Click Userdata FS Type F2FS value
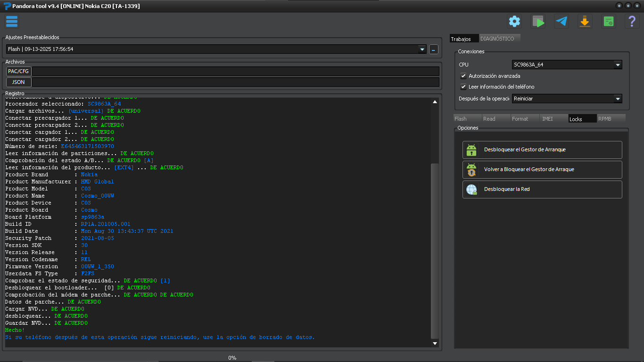Viewport: 644px width, 362px height. point(88,274)
